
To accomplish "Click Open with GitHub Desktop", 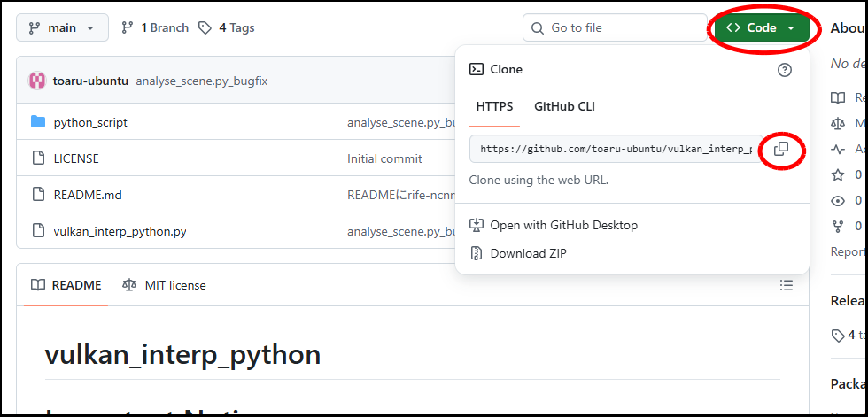I will pos(563,225).
